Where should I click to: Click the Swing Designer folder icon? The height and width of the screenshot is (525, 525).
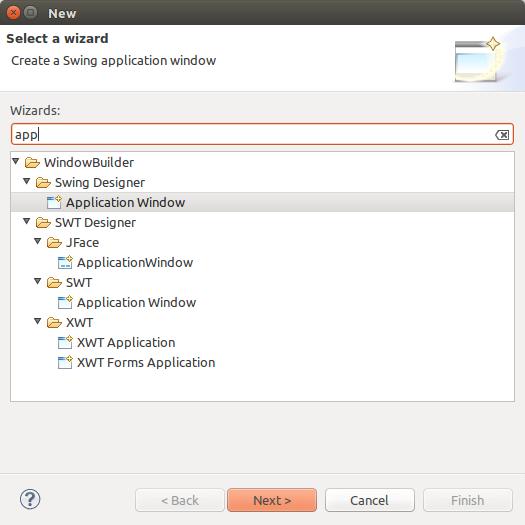[x=43, y=183]
